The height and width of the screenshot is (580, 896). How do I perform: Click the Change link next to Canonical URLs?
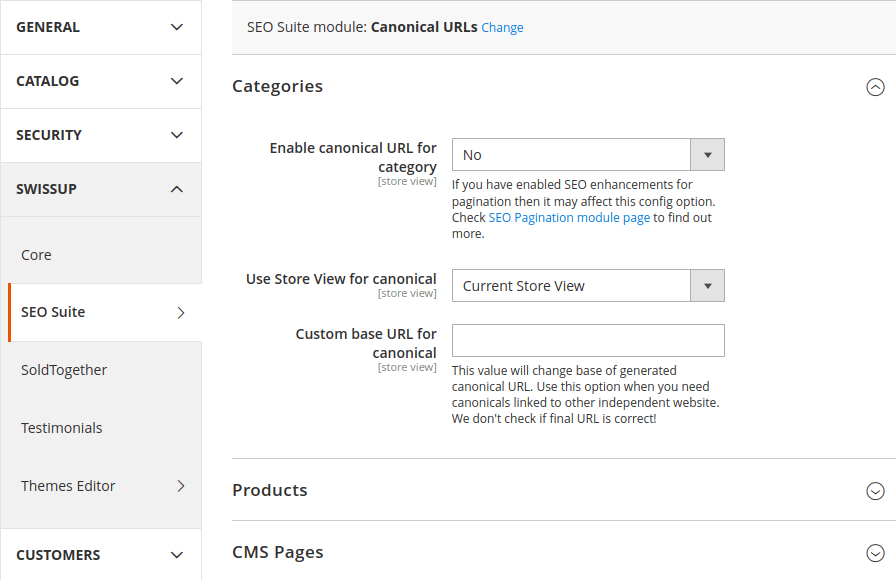pyautogui.click(x=502, y=27)
